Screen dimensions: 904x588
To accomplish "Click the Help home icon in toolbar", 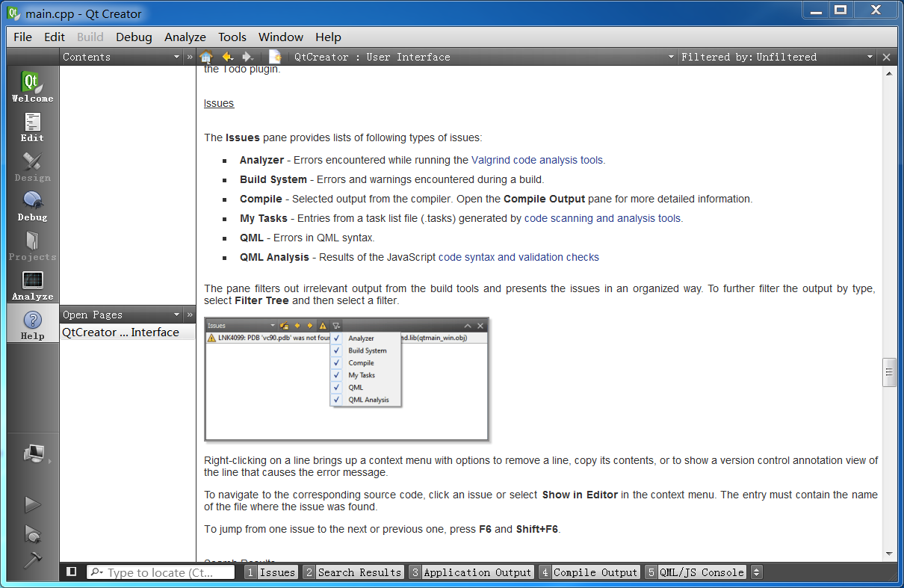I will [206, 57].
